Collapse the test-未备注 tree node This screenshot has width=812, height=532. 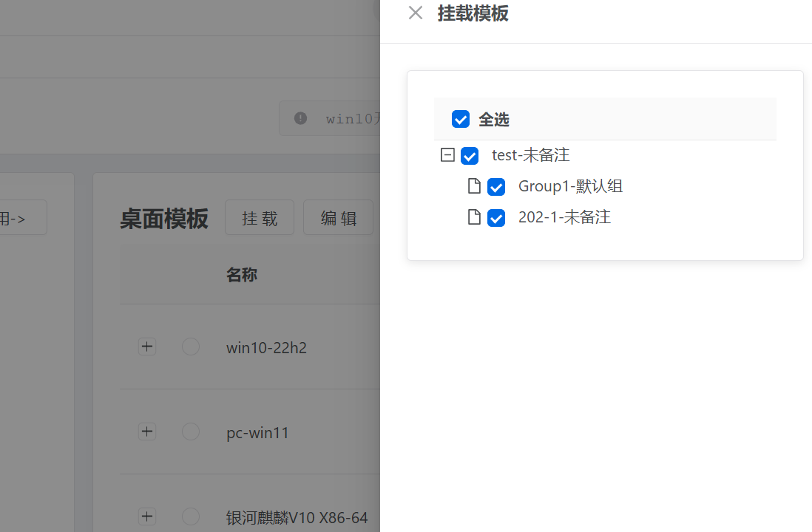click(x=447, y=156)
